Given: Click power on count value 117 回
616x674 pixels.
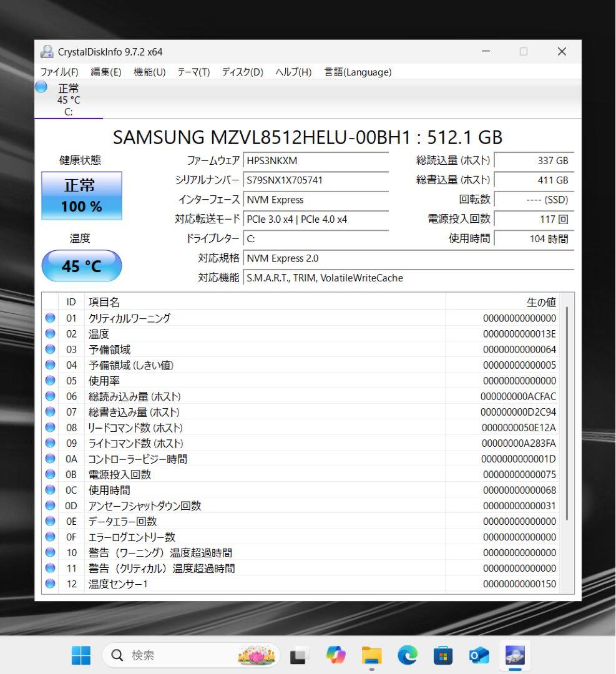Looking at the screenshot, I should coord(534,219).
